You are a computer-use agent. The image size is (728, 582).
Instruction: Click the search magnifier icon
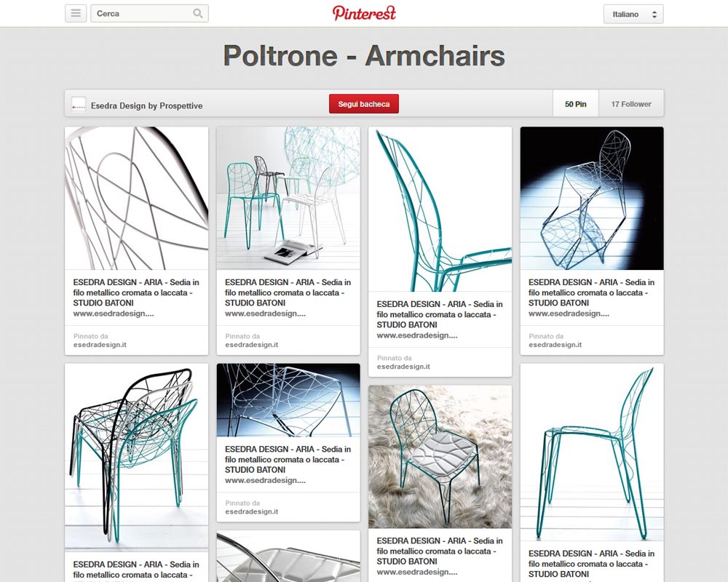pos(198,13)
